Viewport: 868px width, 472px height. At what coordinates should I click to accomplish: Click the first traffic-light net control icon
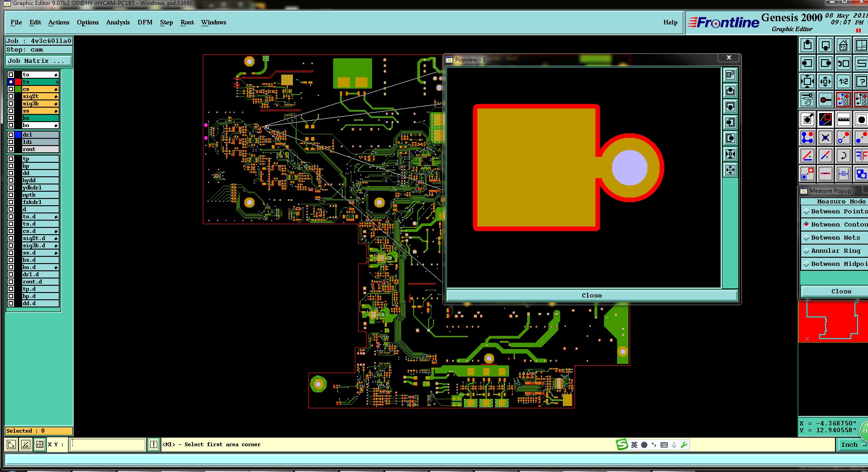point(844,99)
